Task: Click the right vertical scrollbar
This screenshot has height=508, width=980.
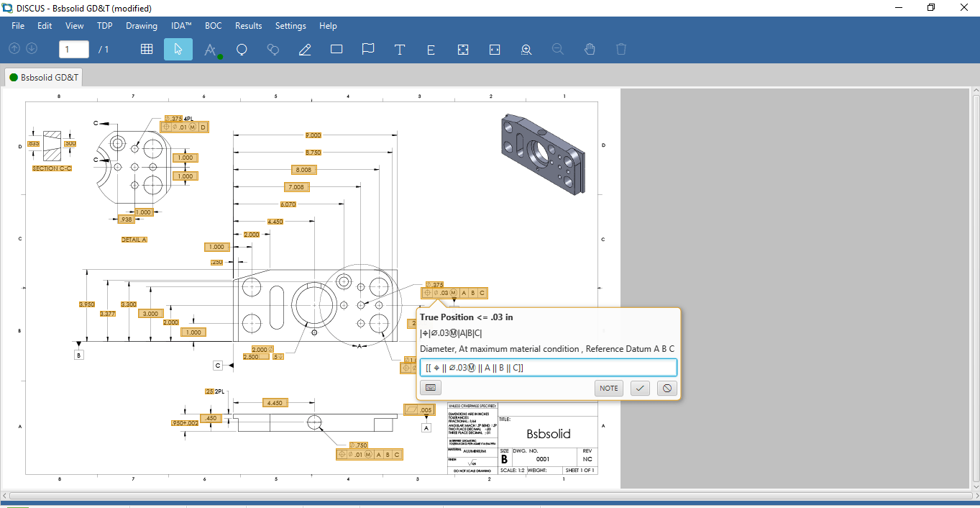Action: 975,288
